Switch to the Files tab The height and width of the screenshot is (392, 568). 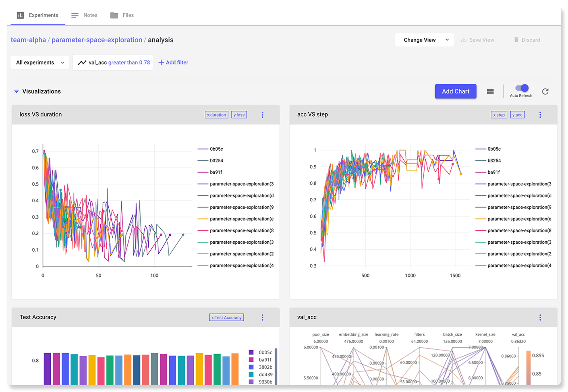(x=122, y=15)
